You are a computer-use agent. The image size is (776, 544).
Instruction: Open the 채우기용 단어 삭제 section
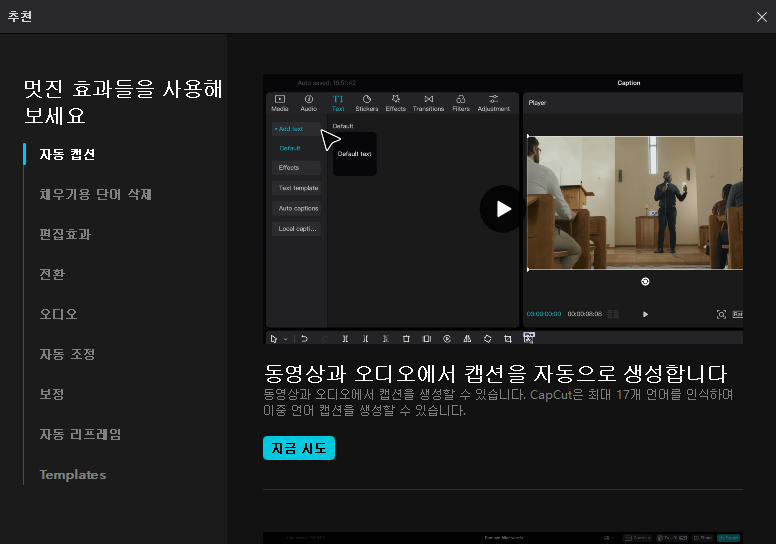coord(96,195)
